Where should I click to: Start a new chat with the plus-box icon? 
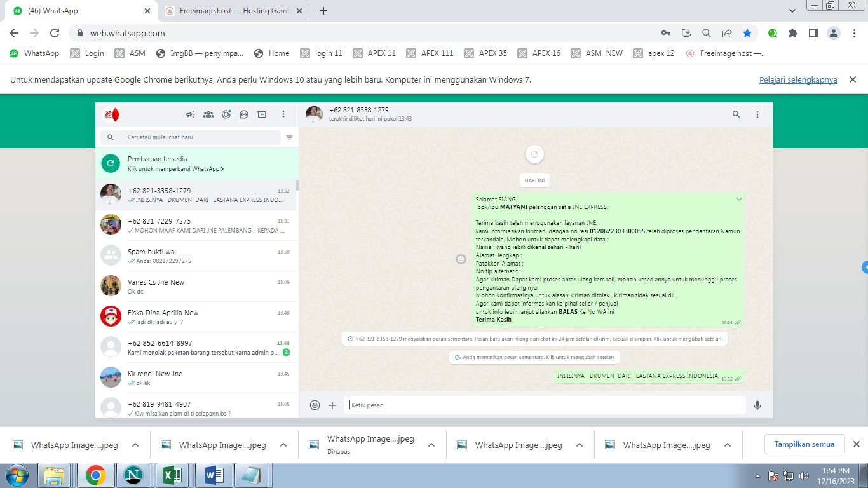coord(262,114)
